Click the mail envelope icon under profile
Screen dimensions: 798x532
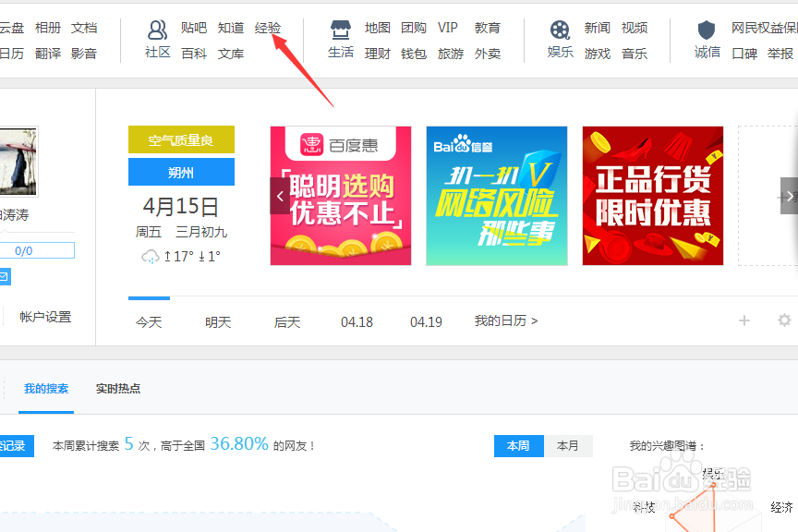(4, 276)
